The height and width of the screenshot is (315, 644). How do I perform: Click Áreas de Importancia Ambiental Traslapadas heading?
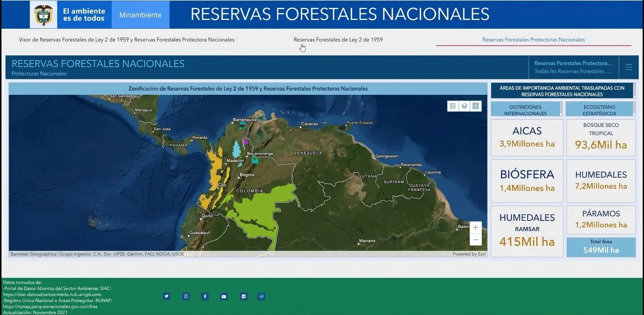click(x=562, y=91)
